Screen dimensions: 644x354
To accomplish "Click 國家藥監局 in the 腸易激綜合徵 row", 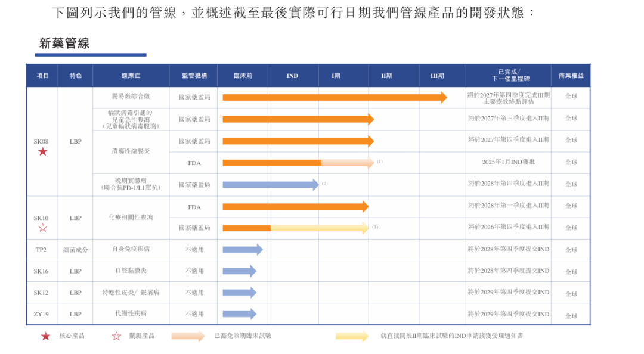I will pyautogui.click(x=194, y=97).
